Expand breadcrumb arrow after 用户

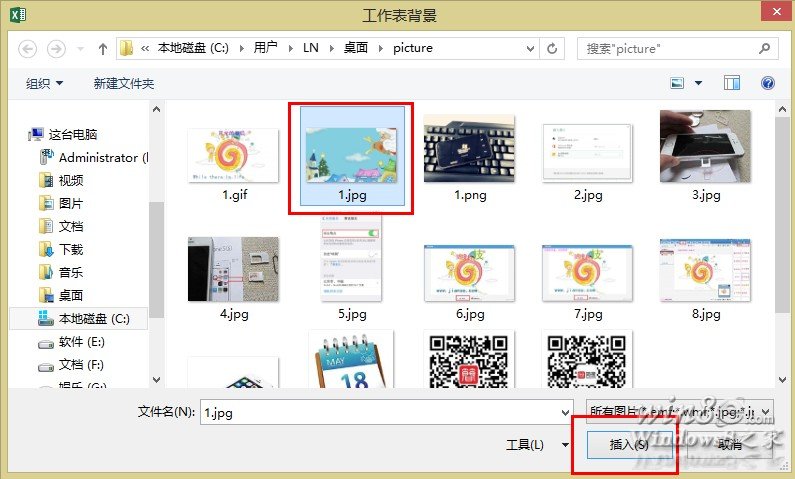tap(291, 48)
